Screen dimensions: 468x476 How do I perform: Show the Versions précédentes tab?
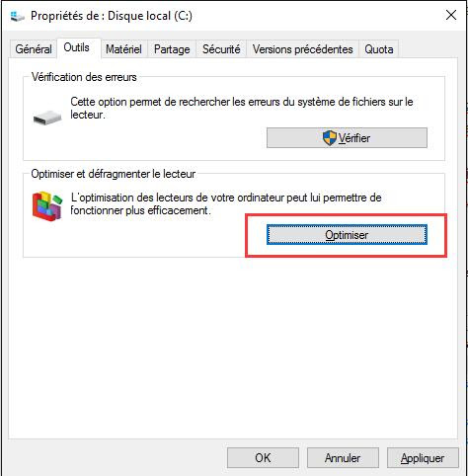click(x=302, y=49)
